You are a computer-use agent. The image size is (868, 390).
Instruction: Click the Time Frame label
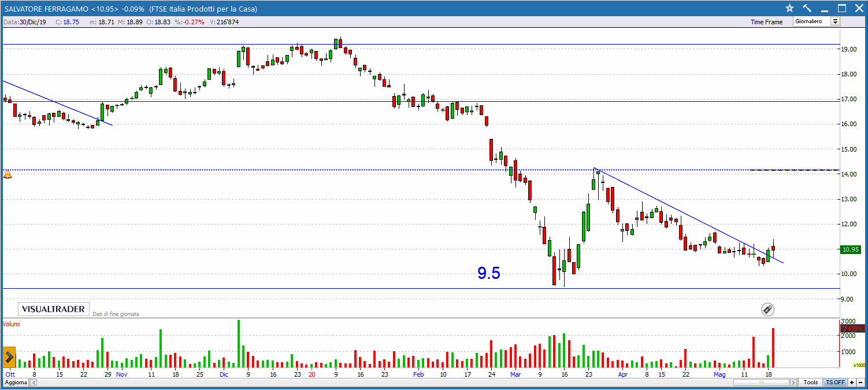click(x=766, y=22)
